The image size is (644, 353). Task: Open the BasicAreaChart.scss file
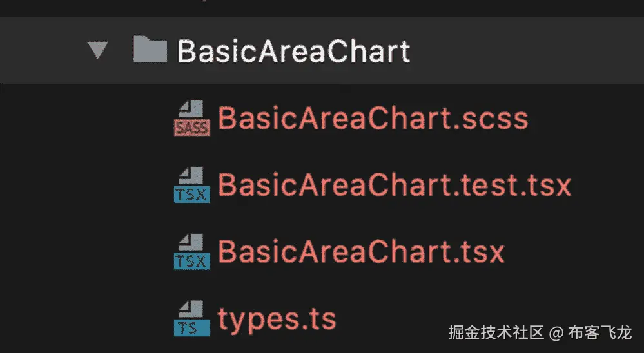373,119
